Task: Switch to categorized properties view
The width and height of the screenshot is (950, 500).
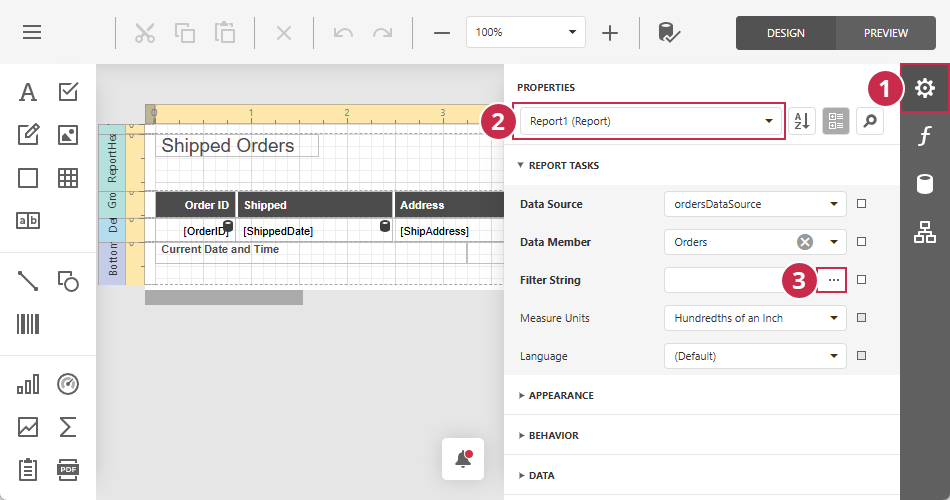Action: pos(835,121)
